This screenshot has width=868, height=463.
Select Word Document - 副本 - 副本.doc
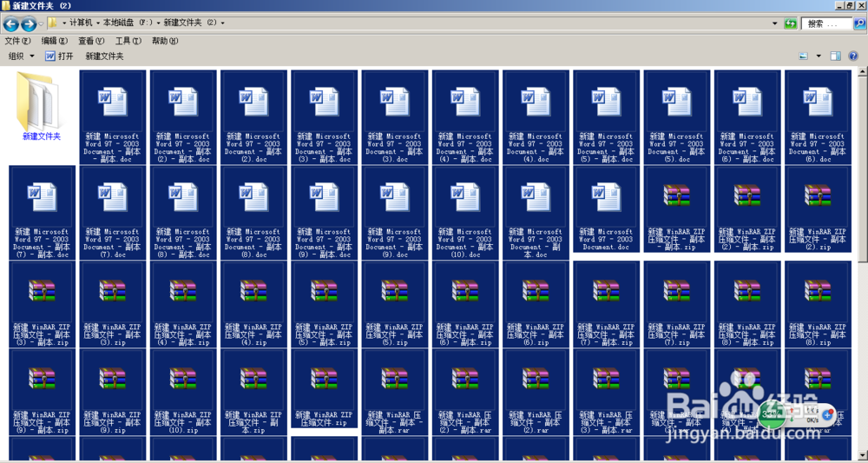(x=112, y=117)
